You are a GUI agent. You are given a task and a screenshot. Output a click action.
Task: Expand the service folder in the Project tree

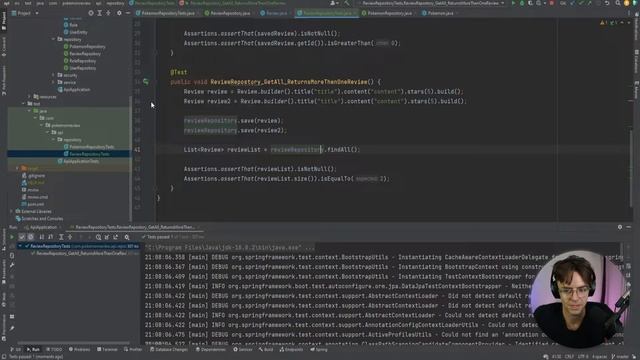click(53, 82)
